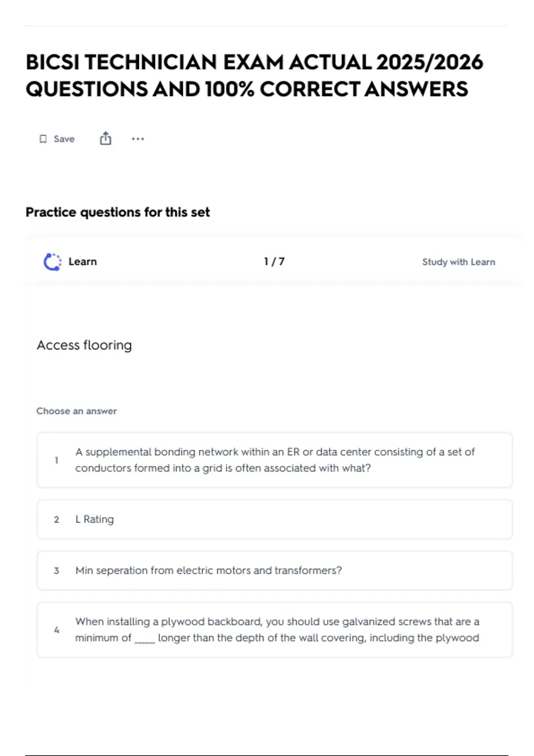This screenshot has height=756, width=534.
Task: Click the Choose an answer label
Action: (77, 411)
